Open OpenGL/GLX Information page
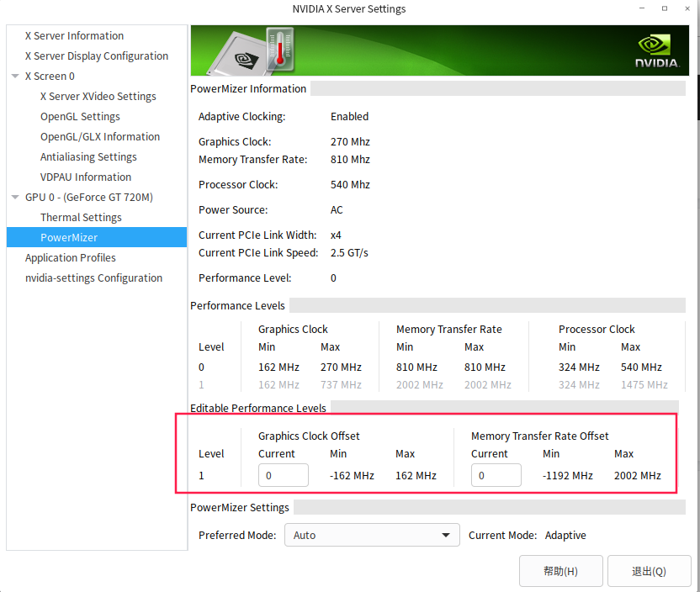The height and width of the screenshot is (592, 700). [100, 137]
